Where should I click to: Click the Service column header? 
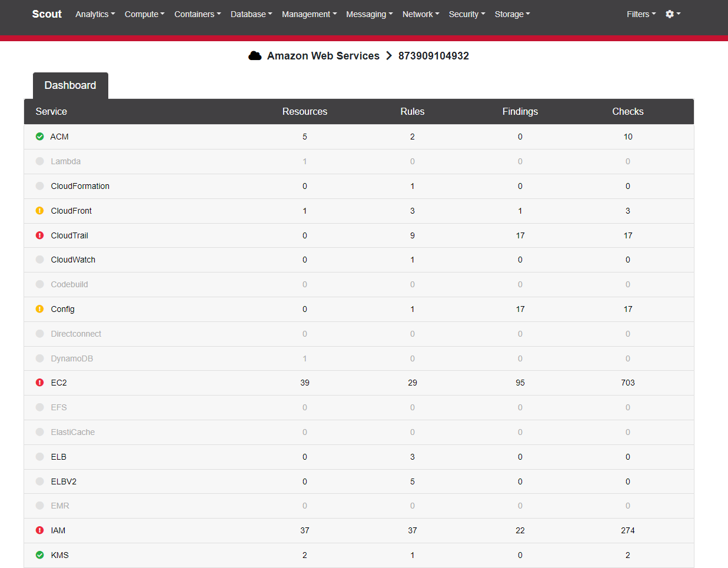coord(51,111)
